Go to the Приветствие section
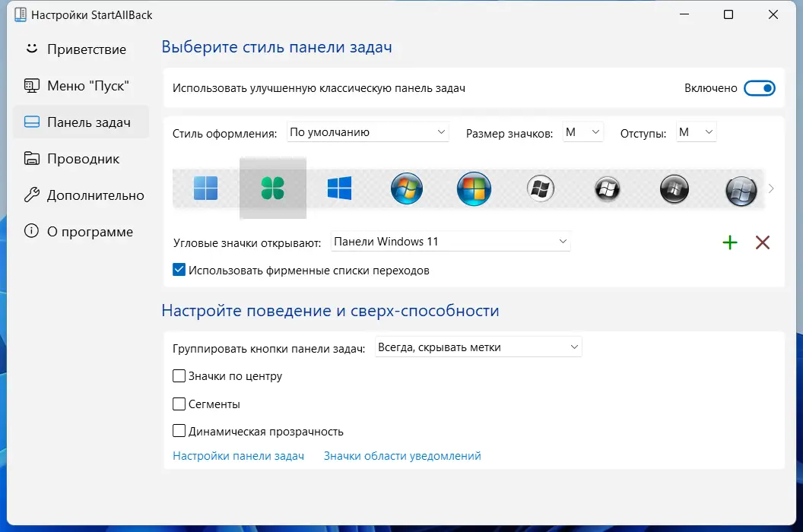Screen dimensions: 803x532 81,49
